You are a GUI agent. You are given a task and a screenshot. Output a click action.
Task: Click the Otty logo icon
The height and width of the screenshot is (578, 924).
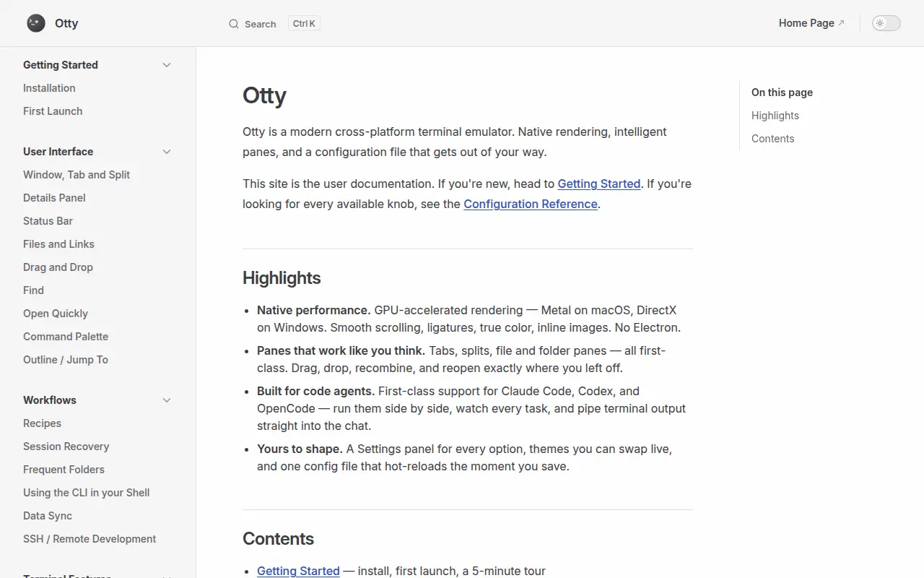point(36,23)
